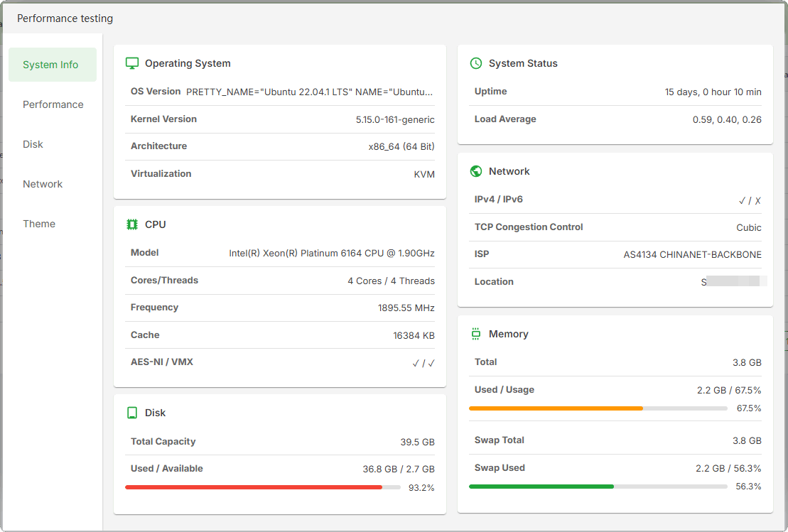Click the CPU chip icon
This screenshot has width=788, height=532.
(131, 224)
